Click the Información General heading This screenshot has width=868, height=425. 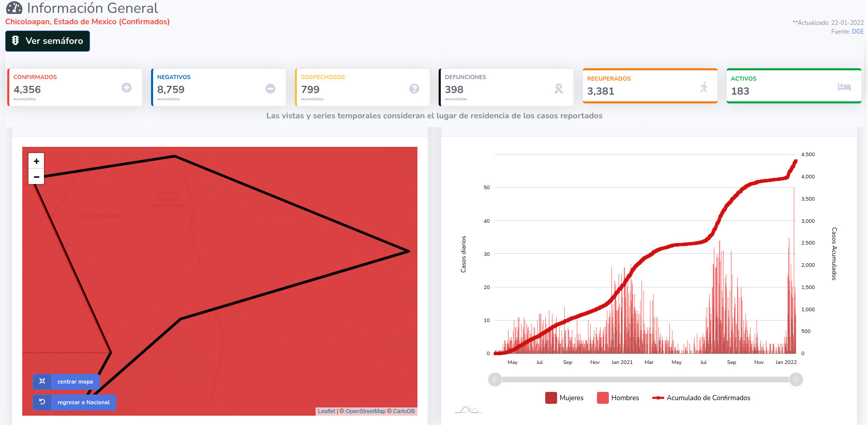[93, 8]
